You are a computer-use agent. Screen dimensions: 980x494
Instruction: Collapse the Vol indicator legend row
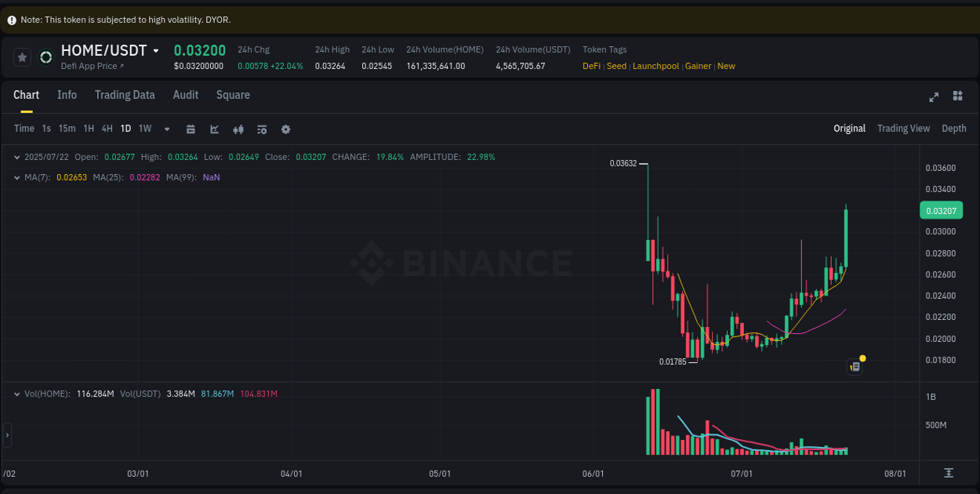(x=17, y=394)
